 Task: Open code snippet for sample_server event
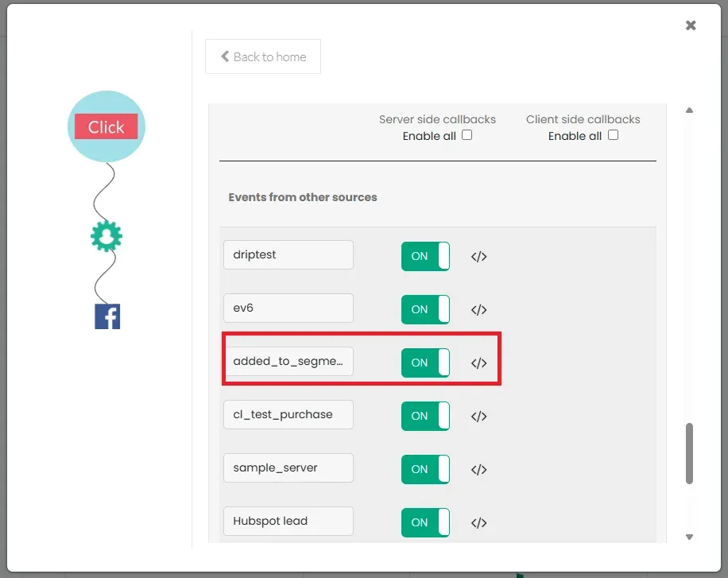(x=478, y=470)
